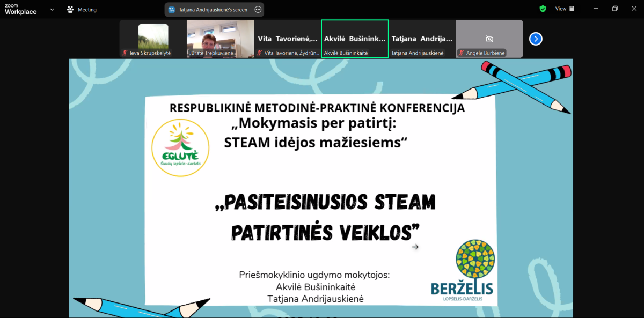
Task: Click the Eglutė logo on the slide
Action: [x=180, y=147]
